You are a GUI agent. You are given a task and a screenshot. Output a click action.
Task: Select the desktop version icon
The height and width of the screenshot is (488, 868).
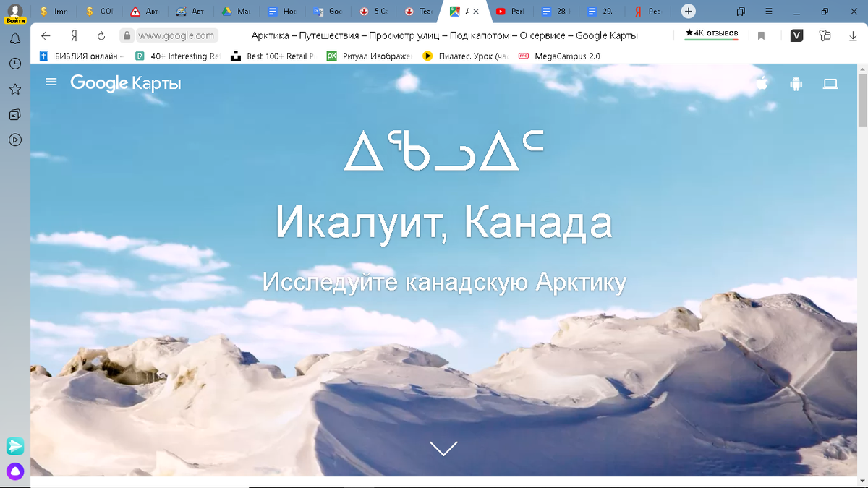(x=830, y=83)
